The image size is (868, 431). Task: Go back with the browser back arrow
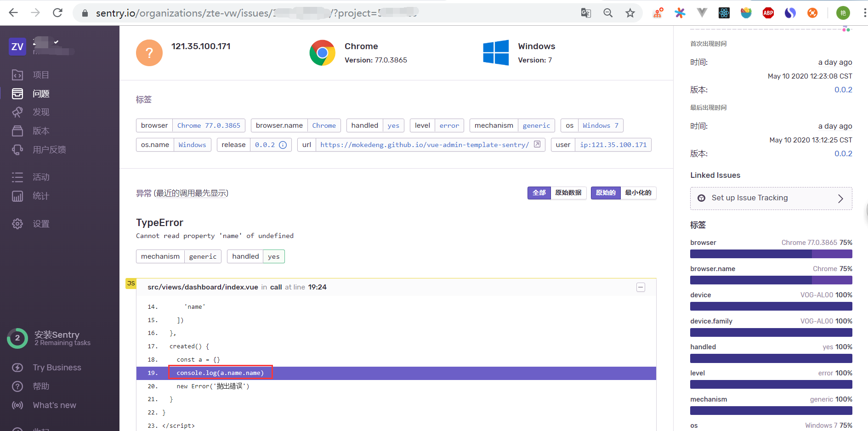(x=13, y=13)
